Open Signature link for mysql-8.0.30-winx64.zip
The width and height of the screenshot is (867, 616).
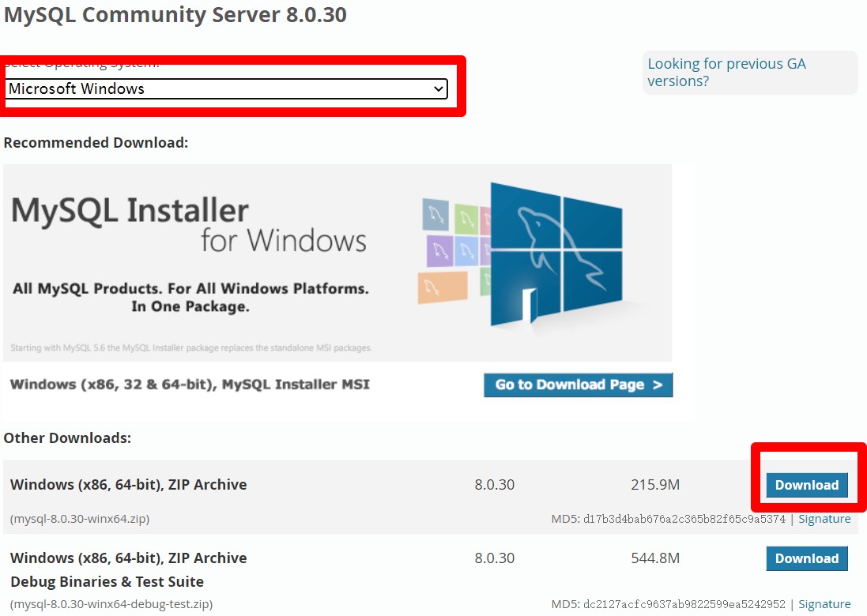[x=824, y=519]
